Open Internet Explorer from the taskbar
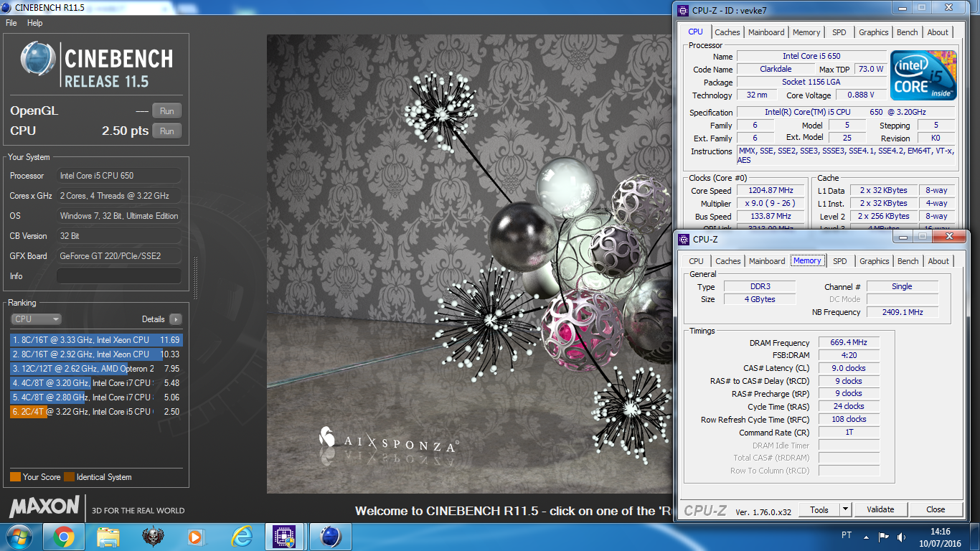980x551 pixels. (x=242, y=537)
